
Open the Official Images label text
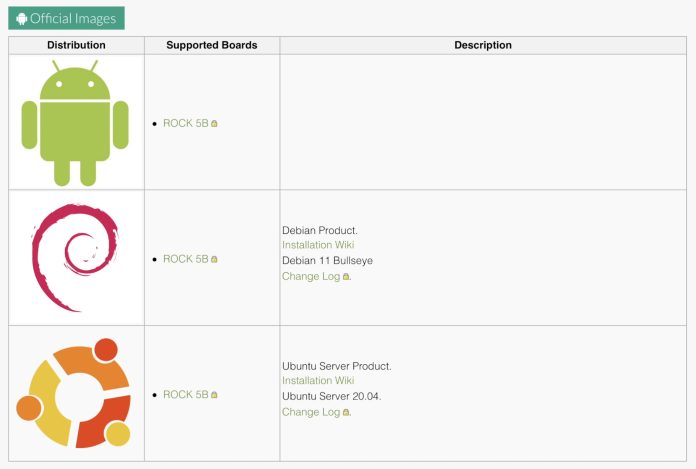coord(73,18)
